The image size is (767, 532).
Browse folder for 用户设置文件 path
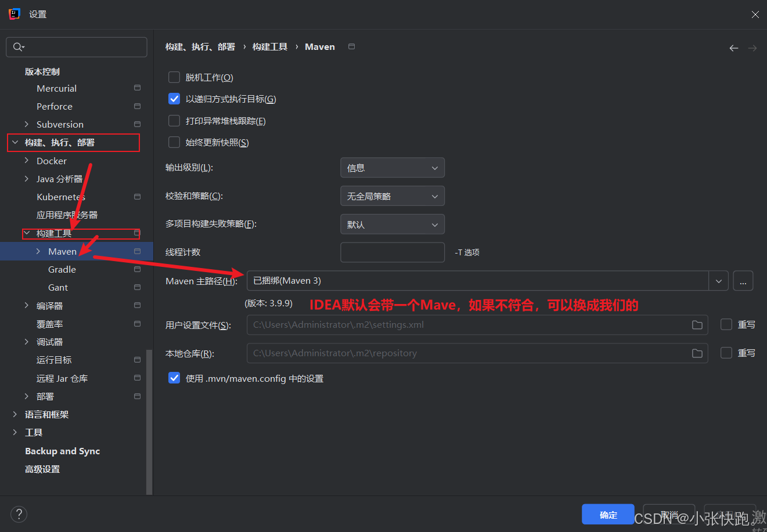click(697, 325)
